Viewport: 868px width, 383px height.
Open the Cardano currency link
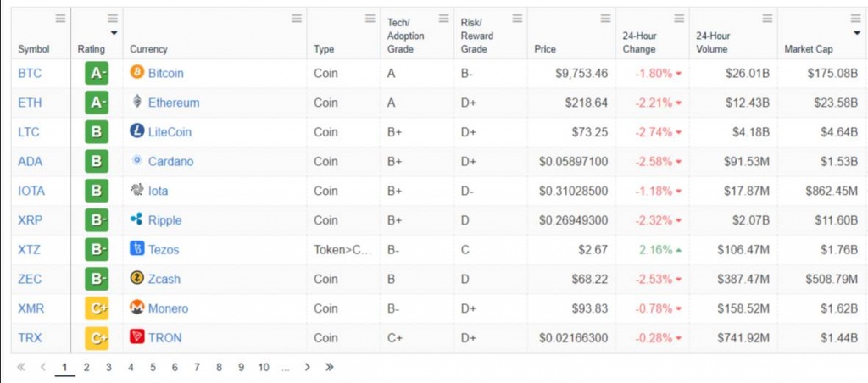coord(171,162)
